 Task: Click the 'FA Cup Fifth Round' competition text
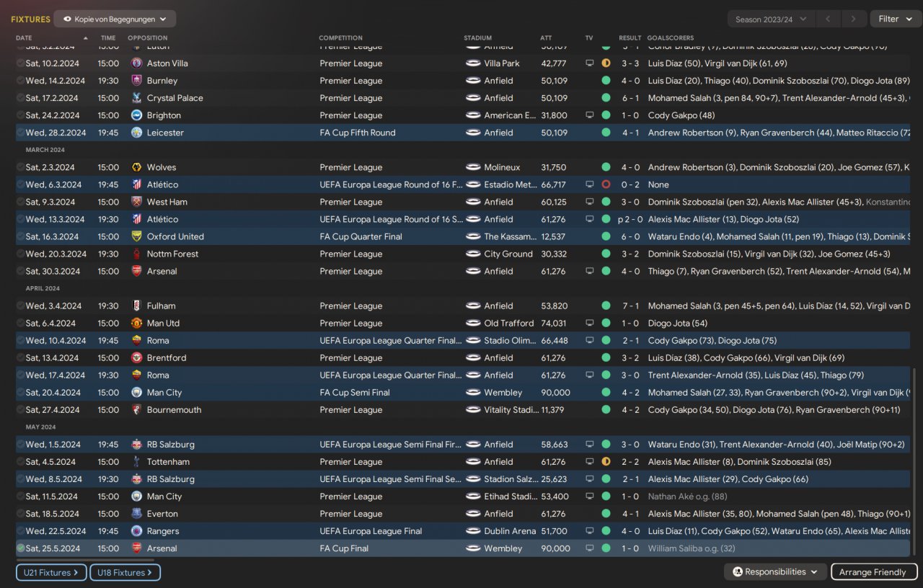coord(358,133)
